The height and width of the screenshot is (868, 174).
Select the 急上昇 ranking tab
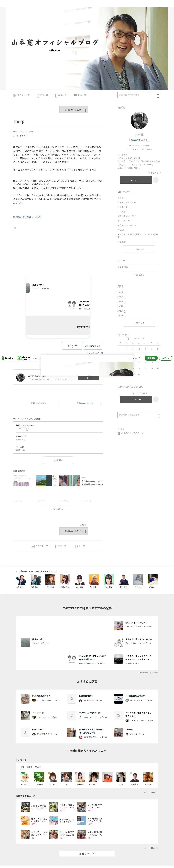pos(38,767)
